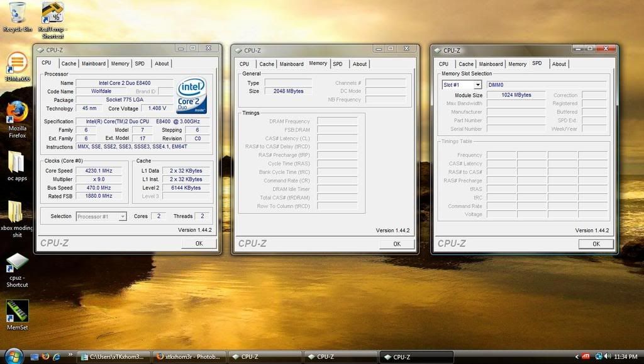
Task: Switch to the CPU tab in the Timings CPU-Z window
Action: pyautogui.click(x=245, y=64)
